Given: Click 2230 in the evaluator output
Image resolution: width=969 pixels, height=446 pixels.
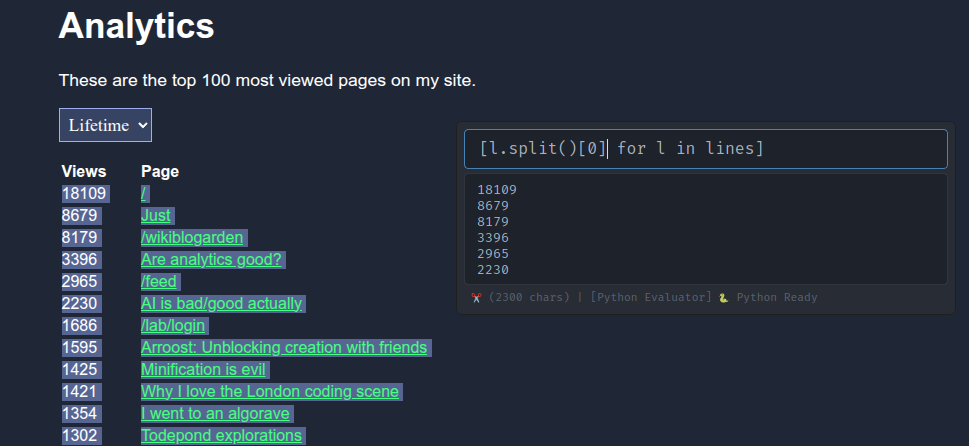Looking at the screenshot, I should pyautogui.click(x=493, y=270).
